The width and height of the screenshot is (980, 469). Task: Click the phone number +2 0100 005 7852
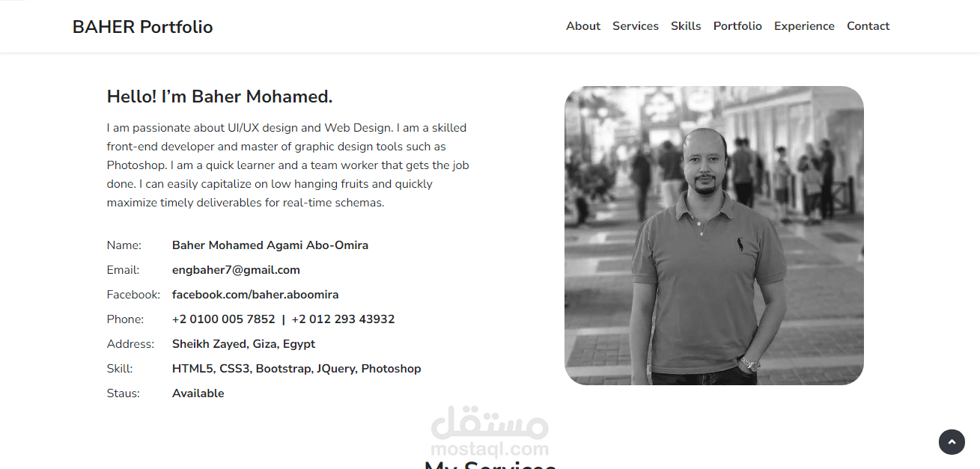click(224, 319)
